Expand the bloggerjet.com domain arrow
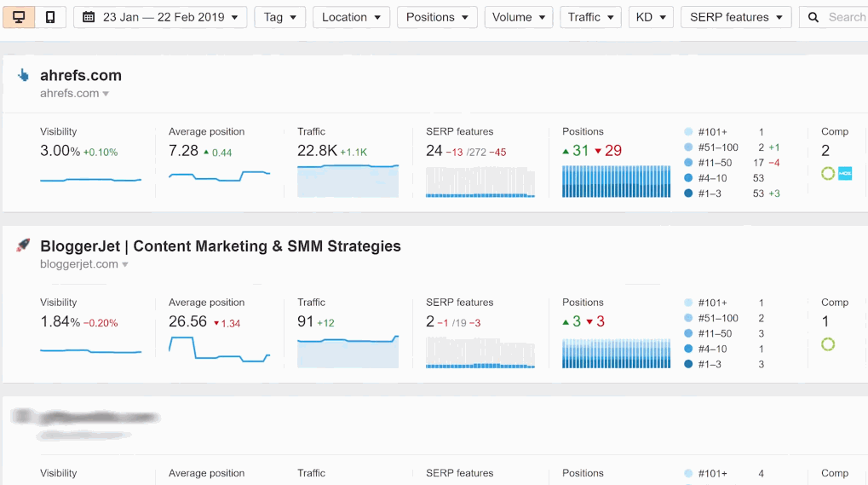This screenshot has height=485, width=868. pos(125,265)
